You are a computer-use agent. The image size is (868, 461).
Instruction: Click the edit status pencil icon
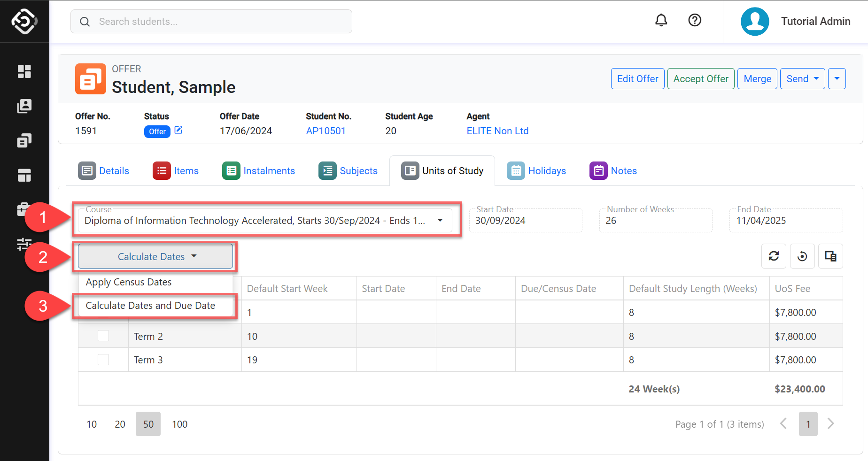coord(178,131)
